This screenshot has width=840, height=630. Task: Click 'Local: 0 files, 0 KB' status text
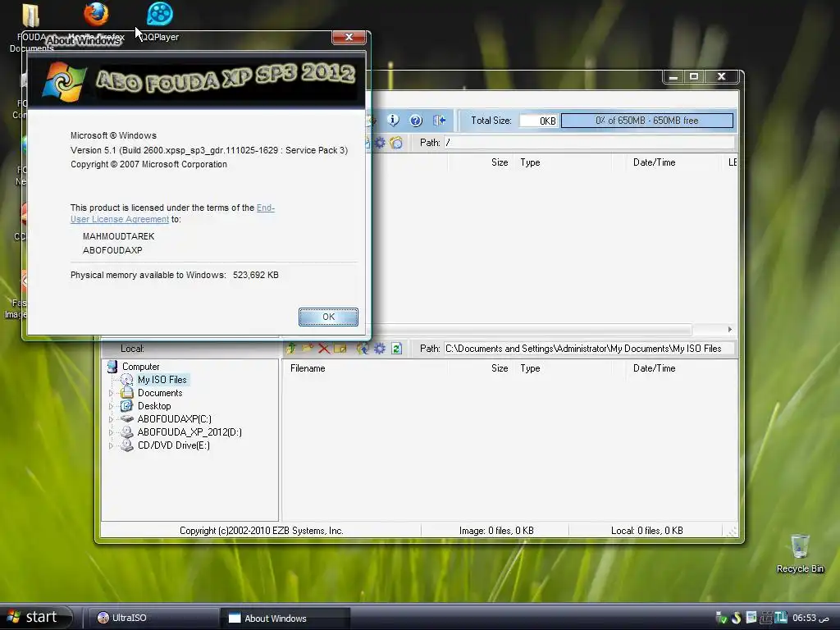point(646,531)
